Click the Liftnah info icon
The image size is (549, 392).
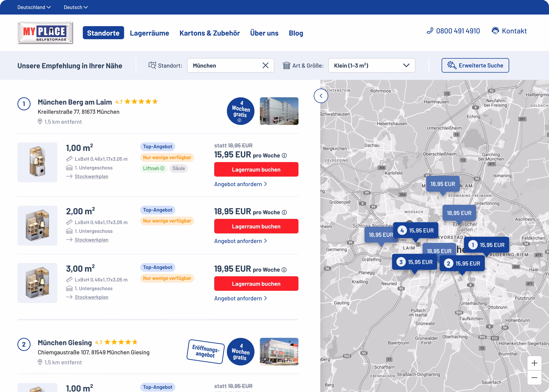pos(162,168)
